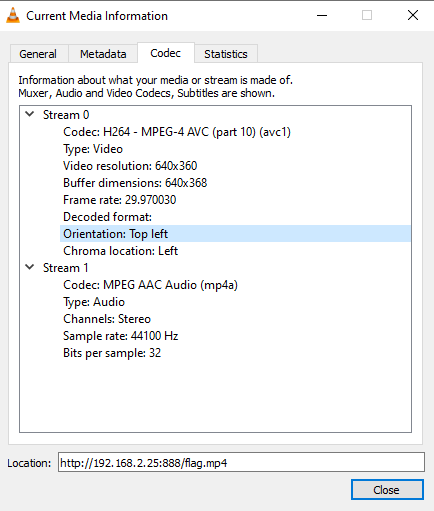Switch to the Statistics tab
This screenshot has width=434, height=511.
coord(226,54)
